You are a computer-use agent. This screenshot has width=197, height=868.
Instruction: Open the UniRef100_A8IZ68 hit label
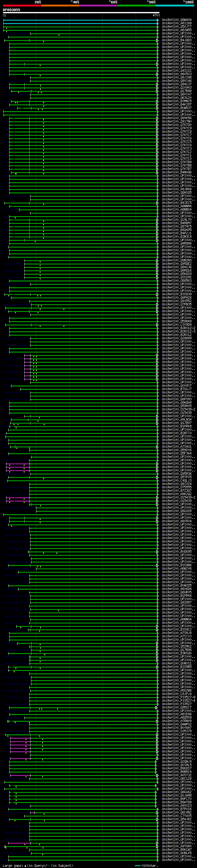coord(177,23)
